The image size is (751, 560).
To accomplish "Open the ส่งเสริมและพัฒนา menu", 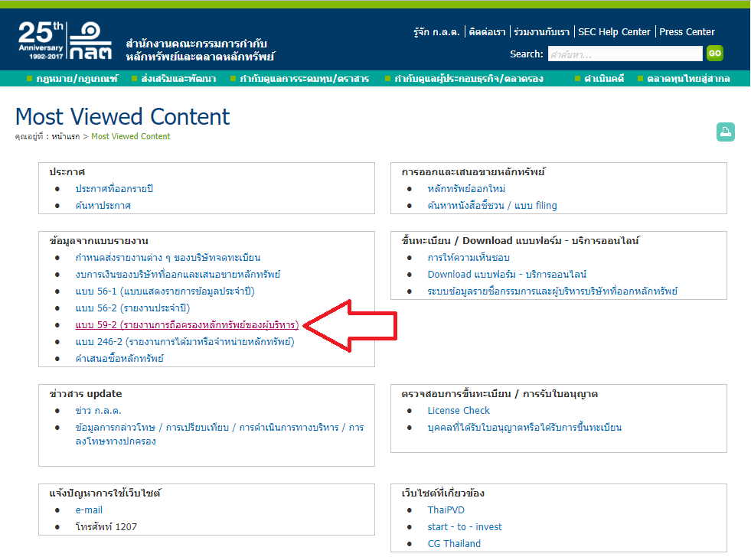I will [x=173, y=79].
